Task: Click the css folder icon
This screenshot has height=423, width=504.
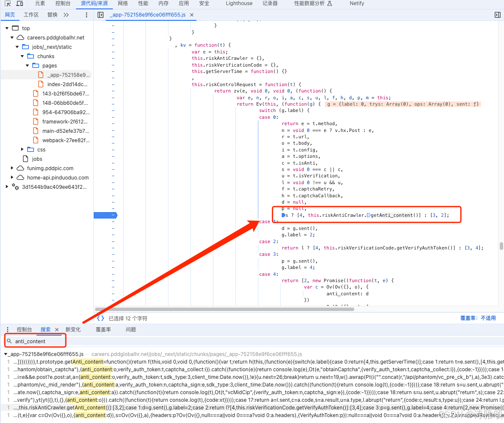Action: (31, 149)
